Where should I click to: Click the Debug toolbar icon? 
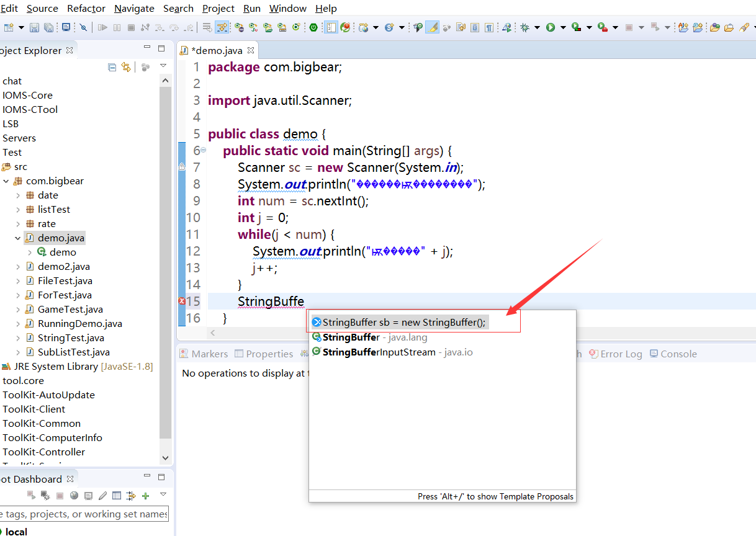[x=525, y=27]
